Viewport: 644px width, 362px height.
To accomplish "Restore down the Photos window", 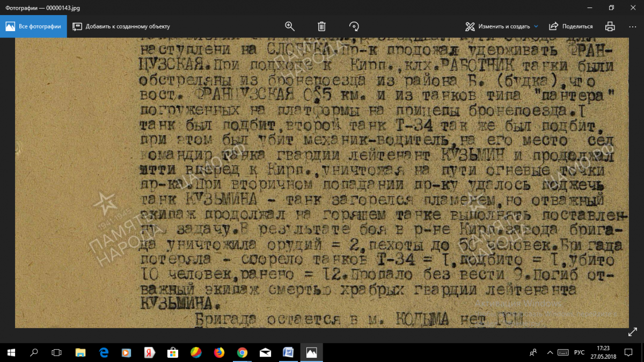I will 611,8.
